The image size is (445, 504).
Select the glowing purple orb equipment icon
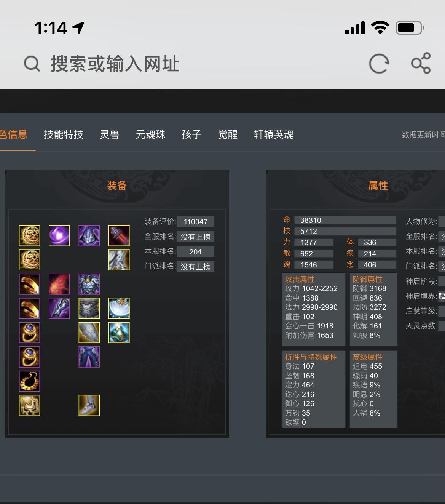click(x=59, y=235)
